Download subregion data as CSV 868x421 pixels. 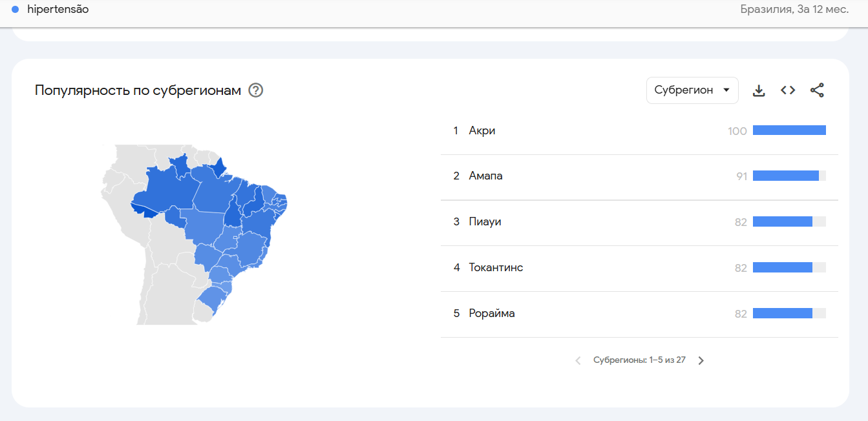pos(759,90)
